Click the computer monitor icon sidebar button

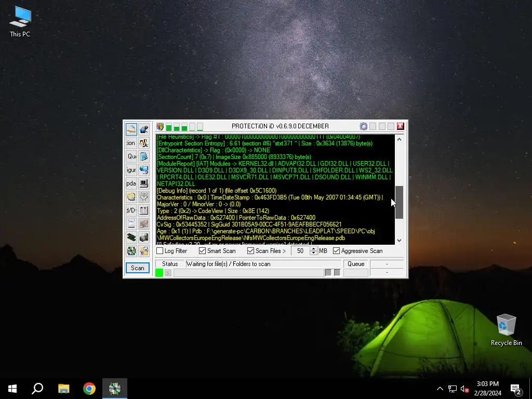[144, 183]
